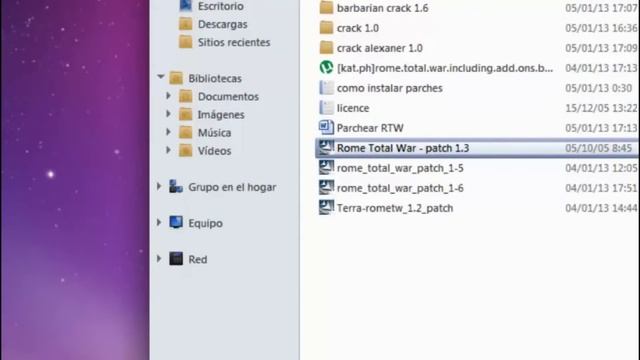This screenshot has height=360, width=640.
Task: Select file name 'crack alexaner 1.0'
Action: click(380, 48)
